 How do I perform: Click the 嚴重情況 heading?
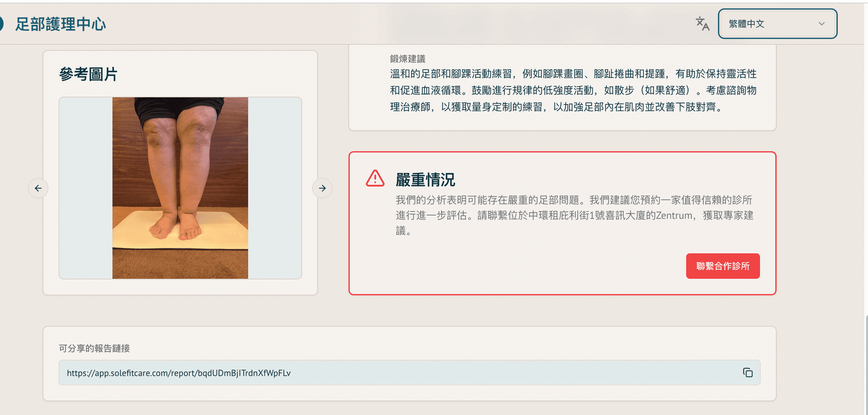(x=425, y=180)
